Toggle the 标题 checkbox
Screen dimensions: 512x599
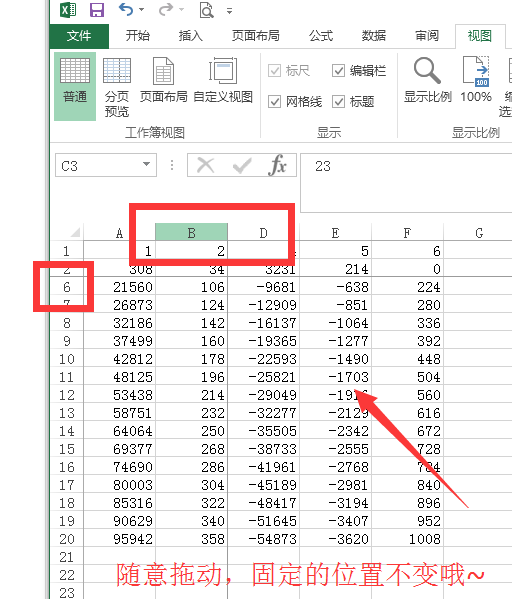pos(338,102)
